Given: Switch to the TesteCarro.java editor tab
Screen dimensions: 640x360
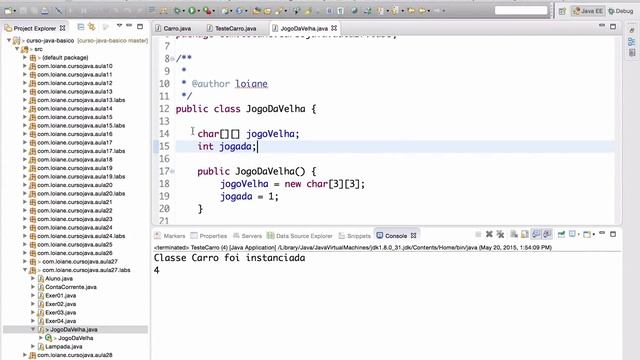Looking at the screenshot, I should point(232,28).
